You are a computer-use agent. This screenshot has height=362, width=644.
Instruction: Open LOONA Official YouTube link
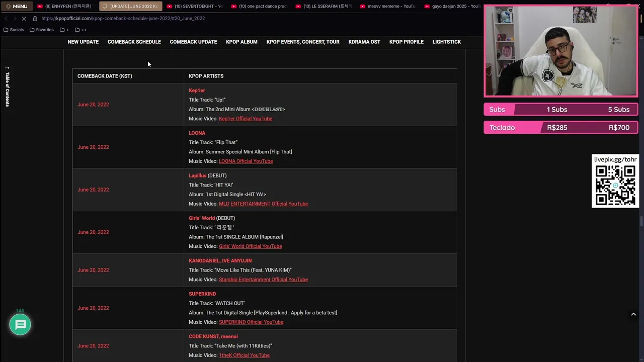coord(246,161)
